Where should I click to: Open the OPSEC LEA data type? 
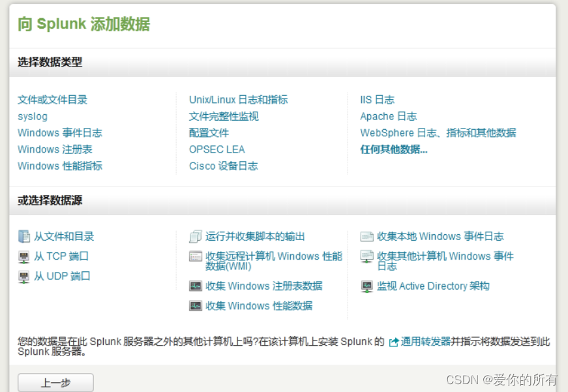coord(217,149)
